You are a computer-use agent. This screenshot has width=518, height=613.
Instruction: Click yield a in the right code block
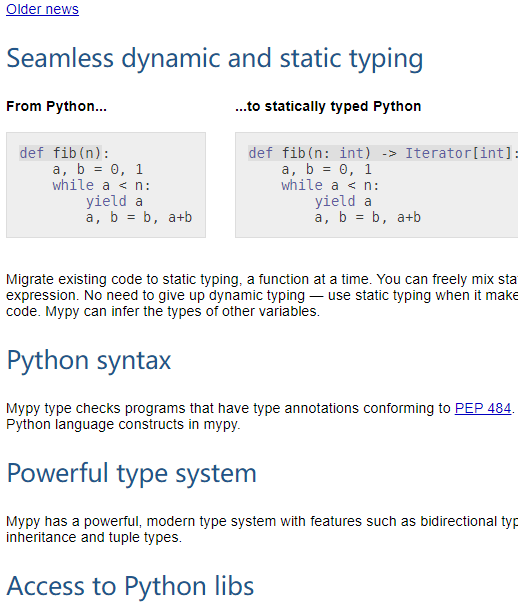click(x=343, y=201)
